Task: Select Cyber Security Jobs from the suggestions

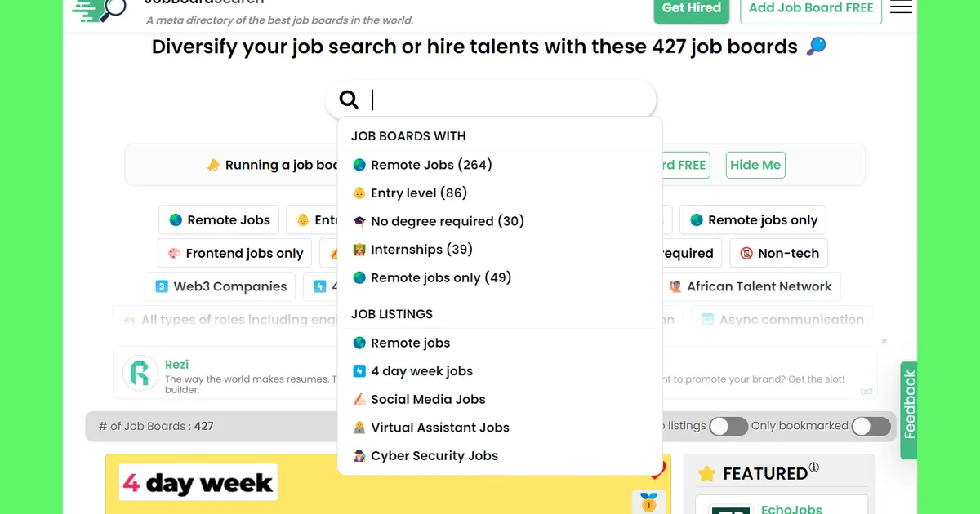Action: [434, 455]
